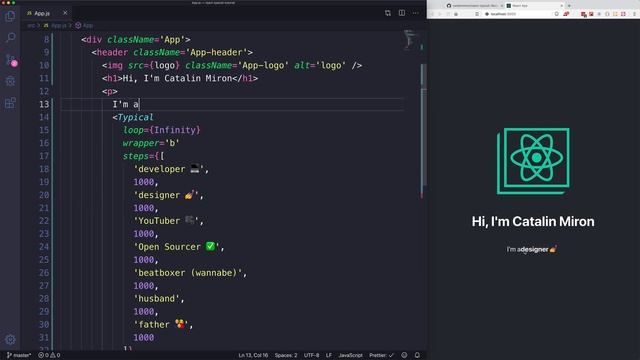The width and height of the screenshot is (640, 360).
Task: Click the h1 line "Hi, I'm Catalin Miron" in the editor
Action: (180, 78)
